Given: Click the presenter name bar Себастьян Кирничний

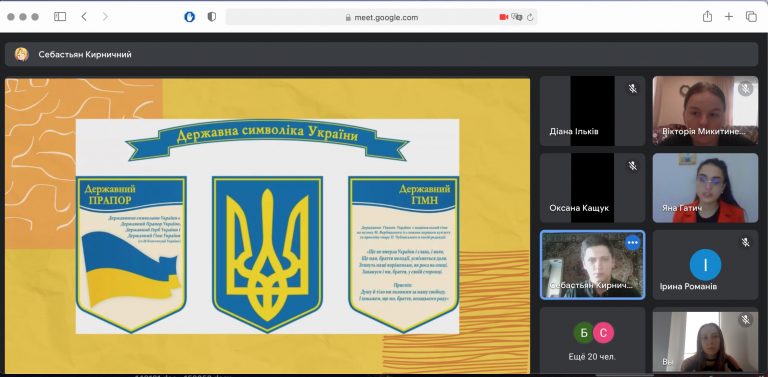Looking at the screenshot, I should click(x=382, y=54).
